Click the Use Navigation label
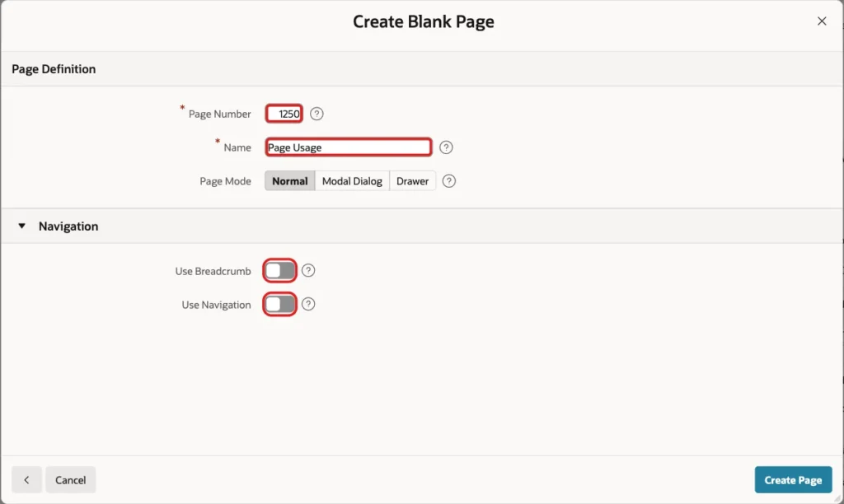This screenshot has height=504, width=844. pos(216,305)
